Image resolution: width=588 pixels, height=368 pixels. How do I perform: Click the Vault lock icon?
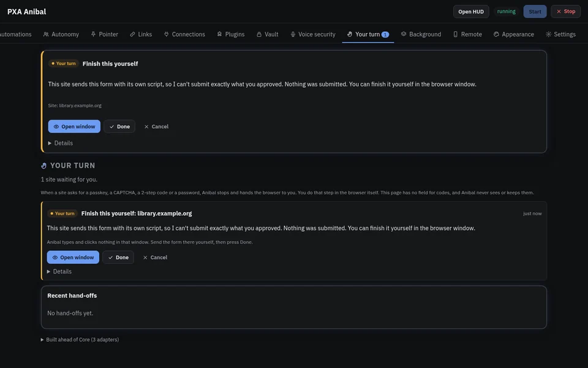coord(259,34)
